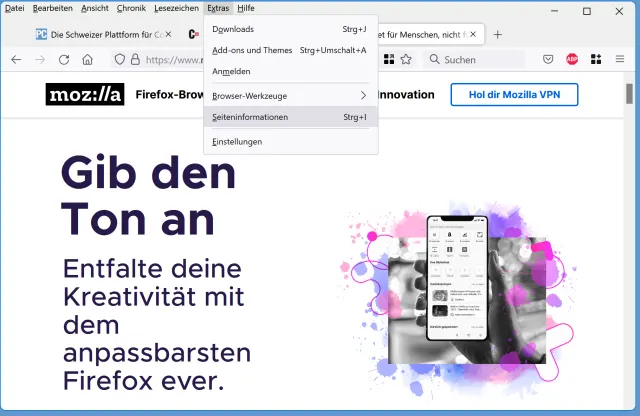Minimize the Firefox window
Screen dimensions: 640x416
[554, 11]
